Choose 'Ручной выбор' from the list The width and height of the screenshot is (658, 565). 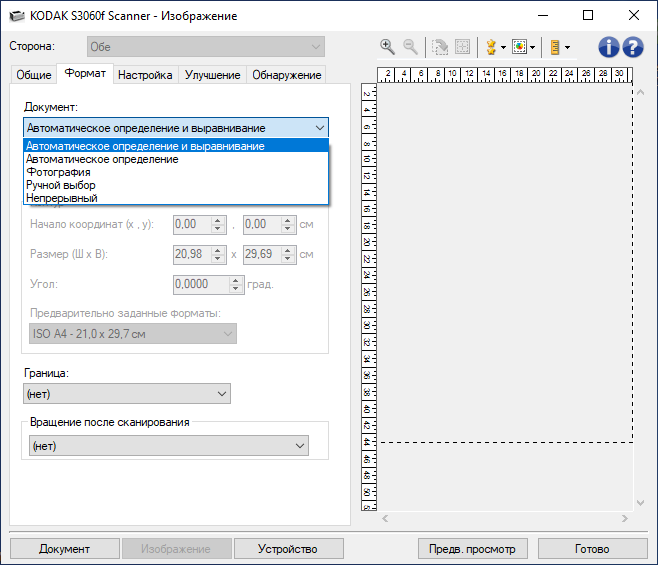coord(176,185)
